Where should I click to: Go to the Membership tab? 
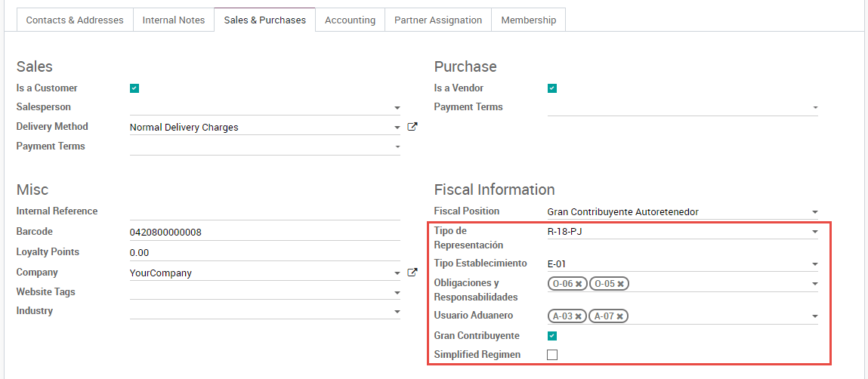528,20
